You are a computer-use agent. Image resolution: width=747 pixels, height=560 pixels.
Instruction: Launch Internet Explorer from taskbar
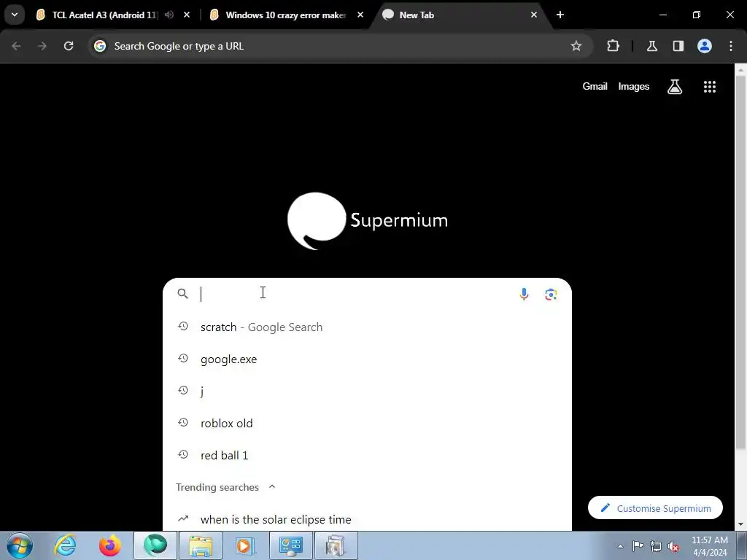coord(65,545)
